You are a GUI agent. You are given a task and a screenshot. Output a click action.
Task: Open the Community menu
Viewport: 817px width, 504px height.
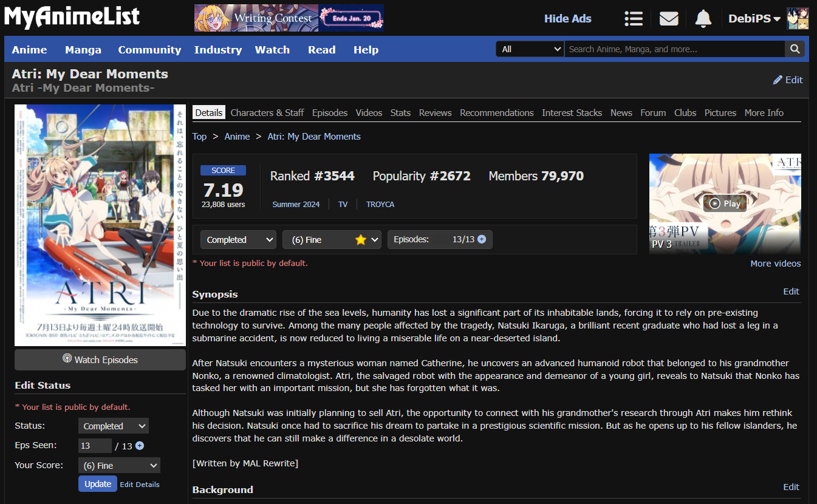coord(149,50)
